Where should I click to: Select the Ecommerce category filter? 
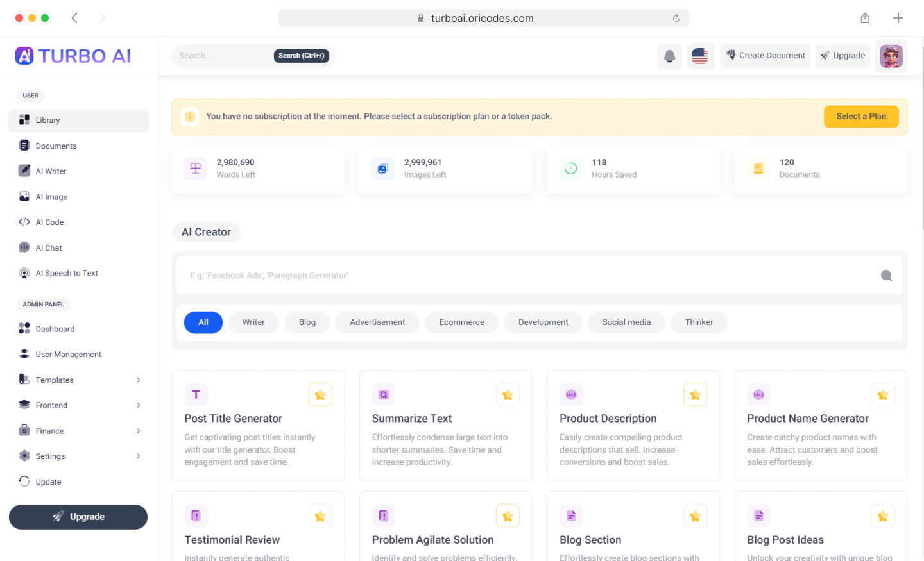pyautogui.click(x=461, y=322)
